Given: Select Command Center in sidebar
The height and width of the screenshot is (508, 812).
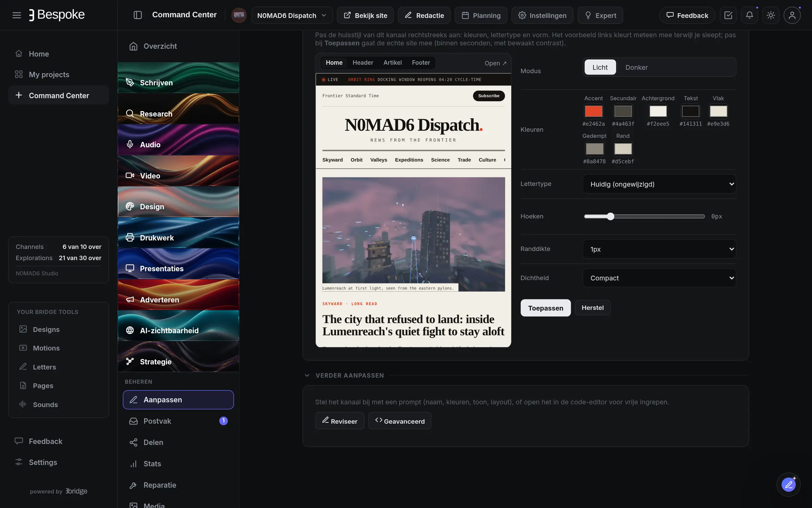Looking at the screenshot, I should click(x=59, y=96).
